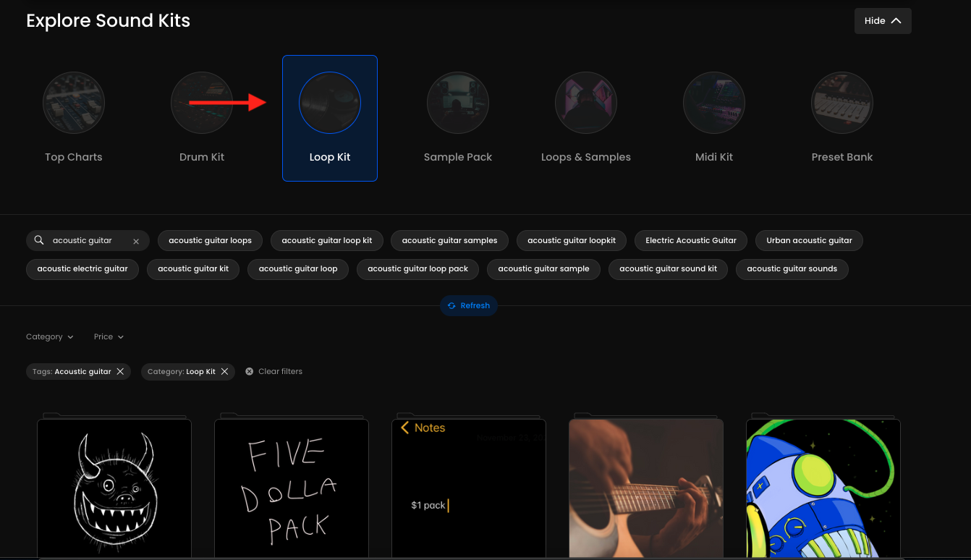
Task: Select the Midi Kit category icon
Action: click(714, 103)
